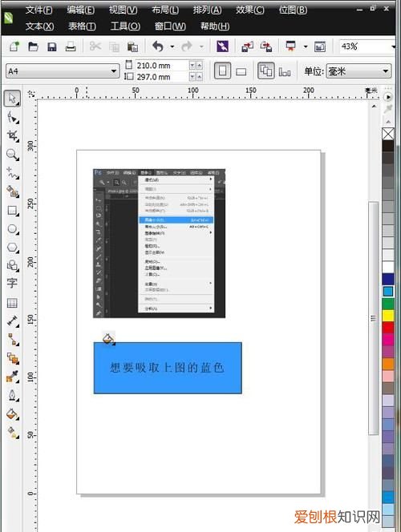
Task: Select the Rectangle tool
Action: coord(13,211)
